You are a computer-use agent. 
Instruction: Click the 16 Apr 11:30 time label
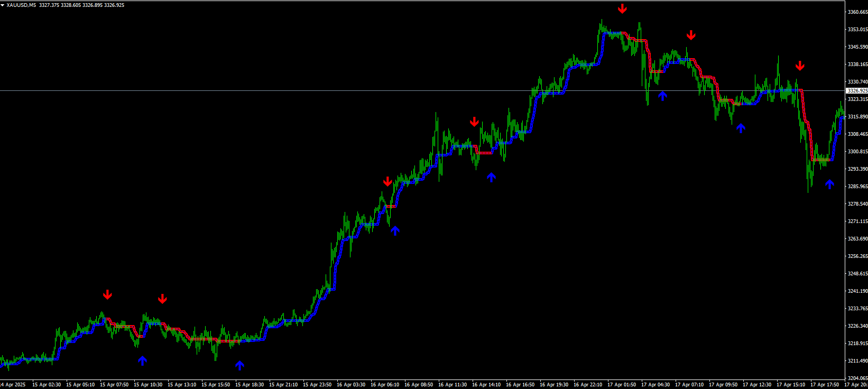coord(453,385)
